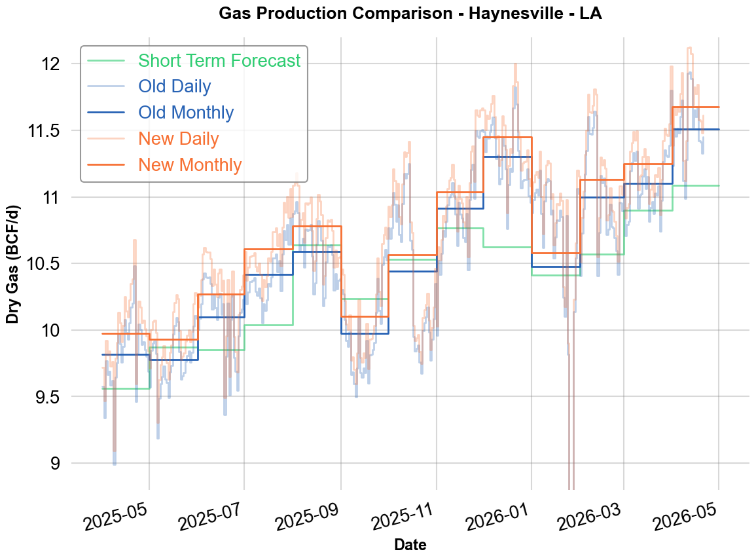Toggle the Short Term Forecast legend entry
Screen dimensions: 756x560
click(x=219, y=61)
